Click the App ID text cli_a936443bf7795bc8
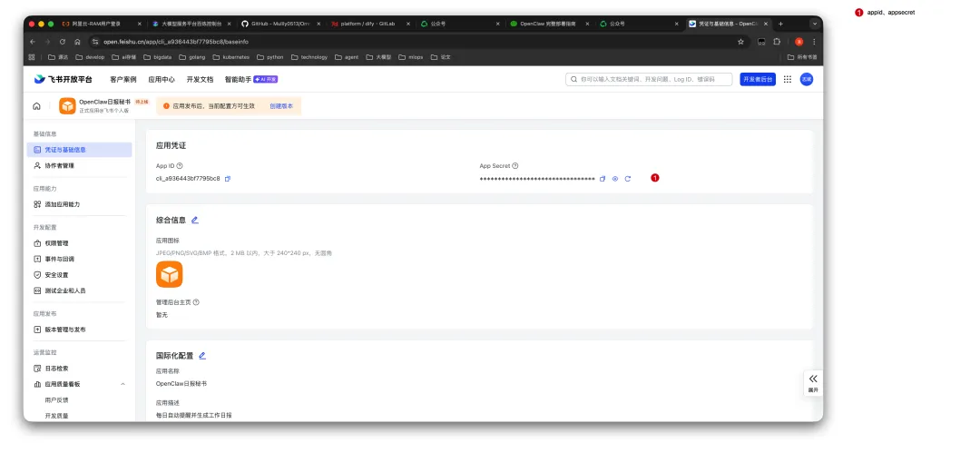Viewport: 980px width, 453px height. [188, 179]
